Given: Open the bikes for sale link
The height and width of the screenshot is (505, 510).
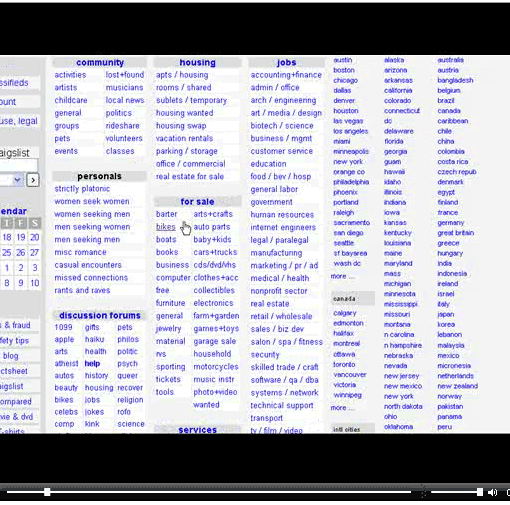Looking at the screenshot, I should click(x=166, y=227).
